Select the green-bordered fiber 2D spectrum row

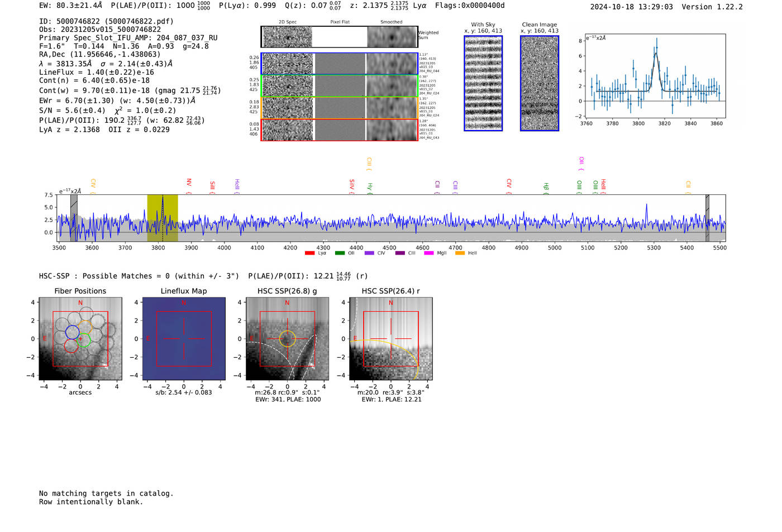pyautogui.click(x=340, y=86)
